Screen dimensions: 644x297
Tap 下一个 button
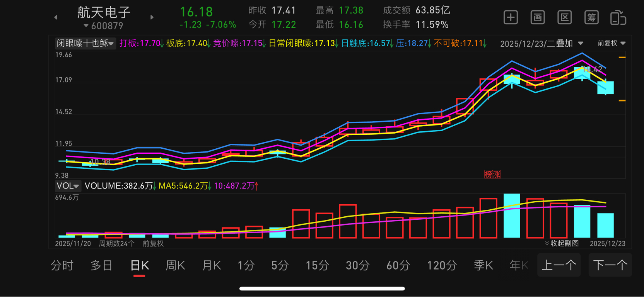(610, 265)
